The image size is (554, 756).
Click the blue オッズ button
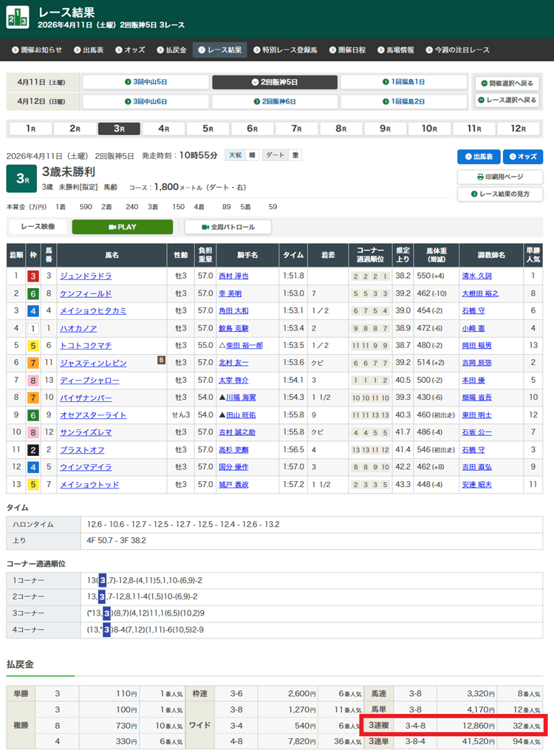click(523, 157)
